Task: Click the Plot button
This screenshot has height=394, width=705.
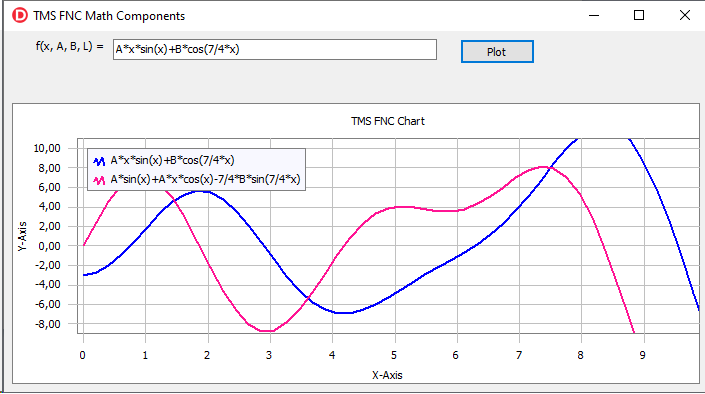Action: [x=497, y=52]
